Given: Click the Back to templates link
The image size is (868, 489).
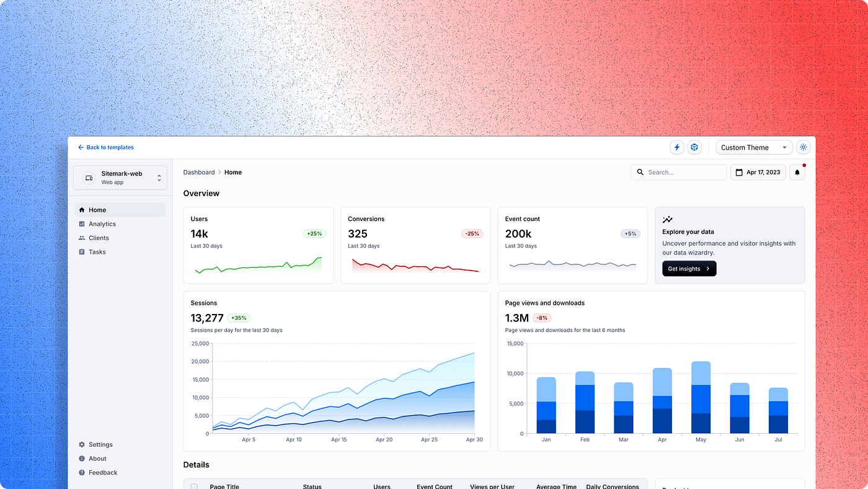Looking at the screenshot, I should (106, 148).
